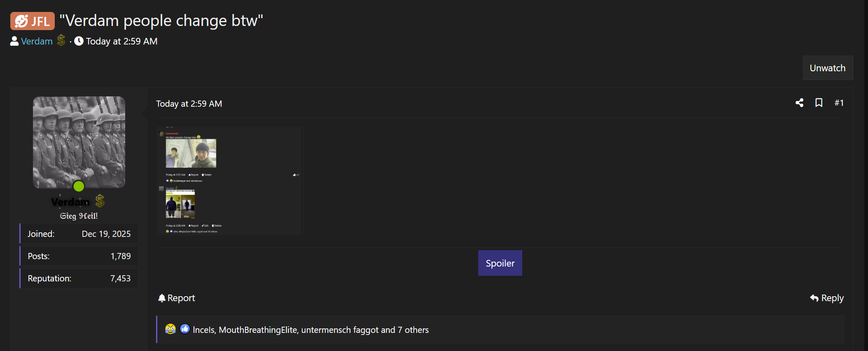The height and width of the screenshot is (351, 868).
Task: Click the dollar badge beside the thread author
Action: coord(61,40)
